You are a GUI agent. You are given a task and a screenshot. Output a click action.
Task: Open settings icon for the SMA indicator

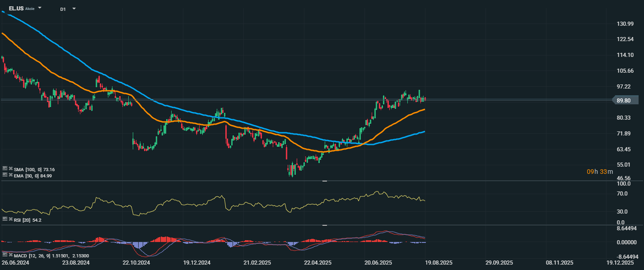pyautogui.click(x=5, y=169)
